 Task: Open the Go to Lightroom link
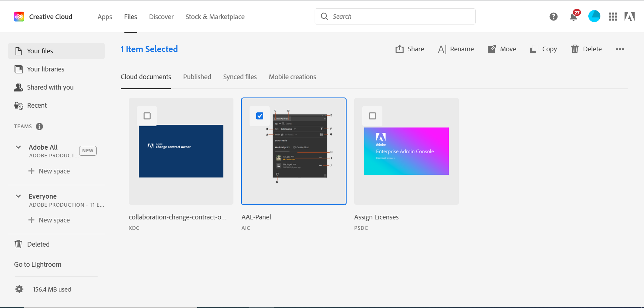point(38,264)
